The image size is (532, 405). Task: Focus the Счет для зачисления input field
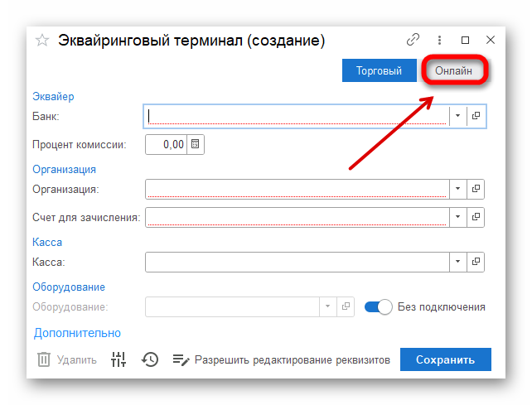(297, 217)
